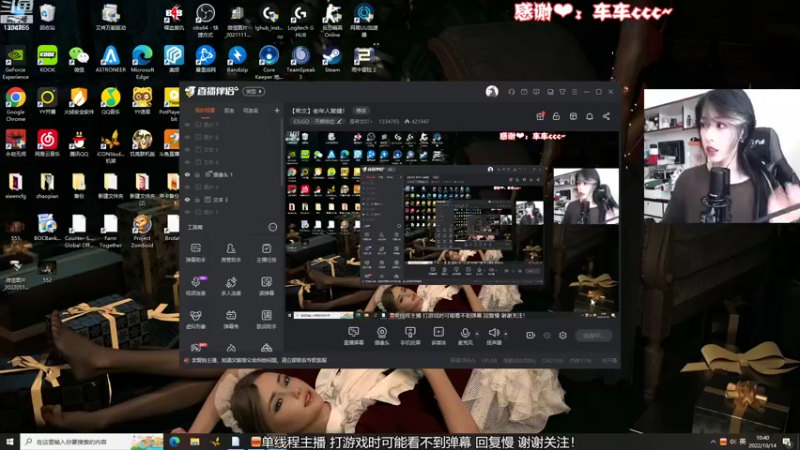This screenshot has height=450, width=800.
Task: Show the 图片 4 layer via eye icon
Action: coord(187,187)
